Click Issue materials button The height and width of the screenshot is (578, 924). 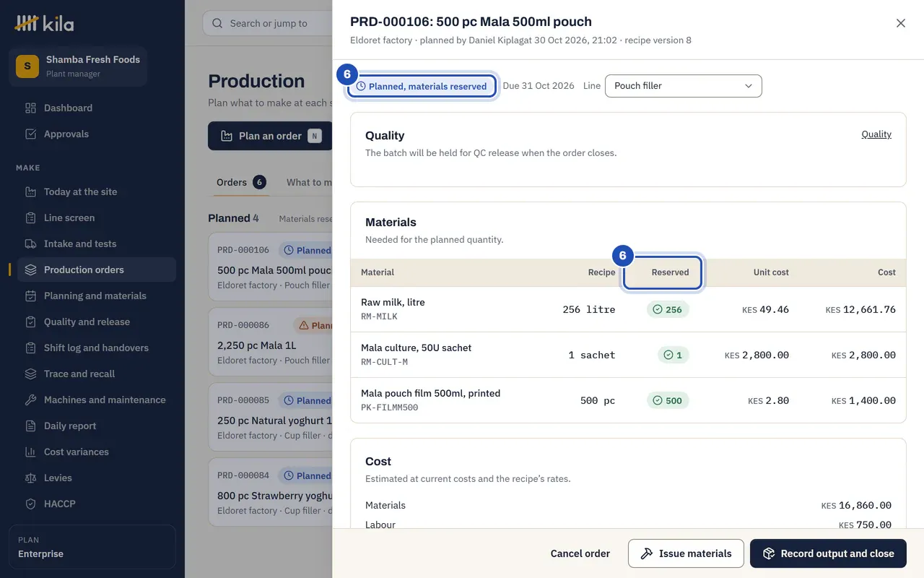coord(686,553)
